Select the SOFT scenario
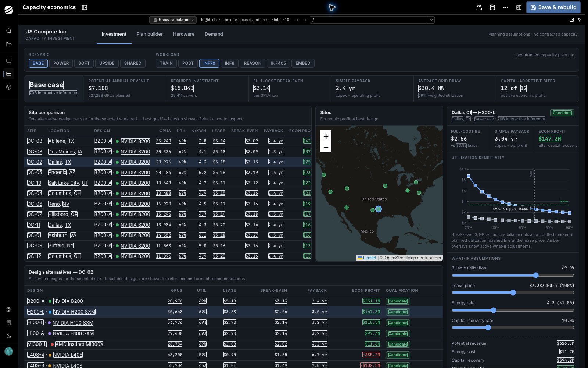This screenshot has width=588, height=368. point(84,63)
